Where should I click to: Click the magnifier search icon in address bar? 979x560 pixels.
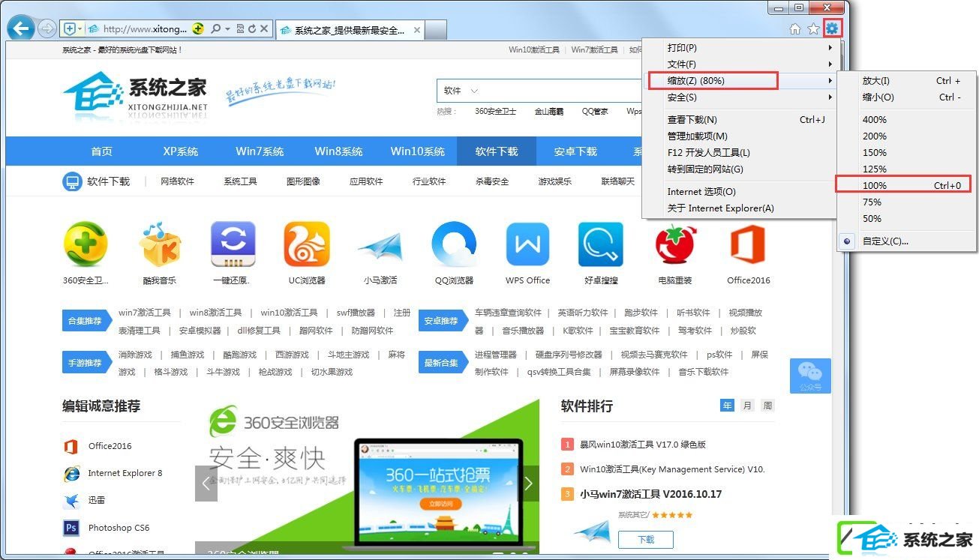pyautogui.click(x=215, y=29)
